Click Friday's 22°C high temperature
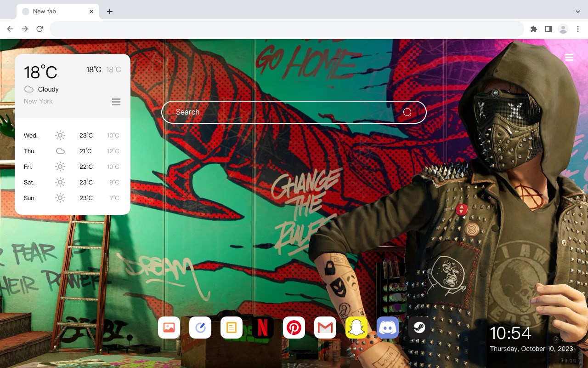Viewport: 588px width, 368px height. tap(86, 167)
